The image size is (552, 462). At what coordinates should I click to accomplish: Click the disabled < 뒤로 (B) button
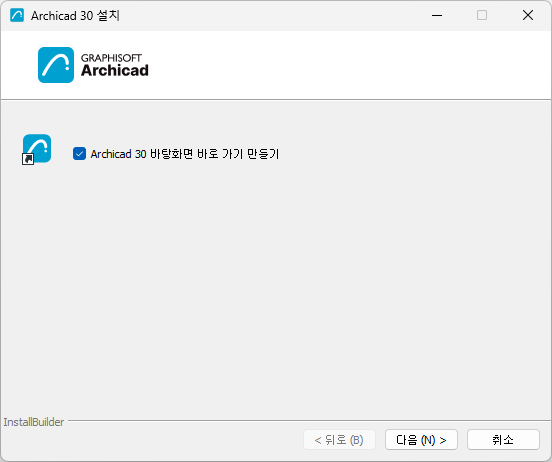pos(339,439)
